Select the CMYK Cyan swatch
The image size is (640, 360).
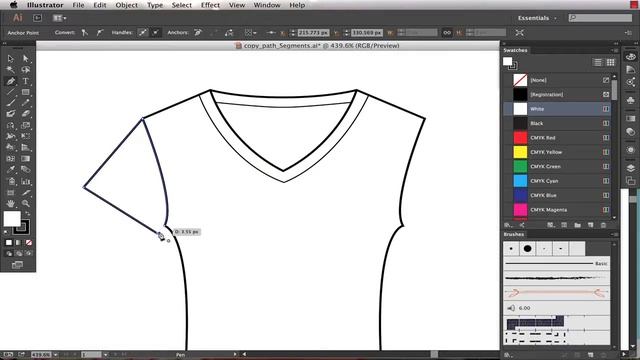coord(558,181)
